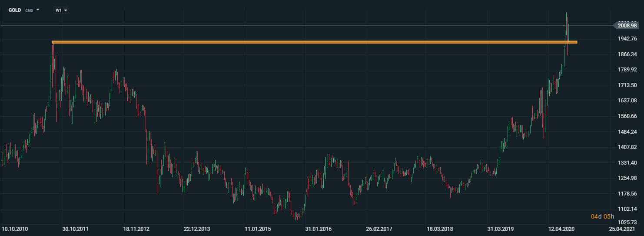Click the 1331.40 price axis label
The height and width of the screenshot is (236, 644).
pos(627,162)
